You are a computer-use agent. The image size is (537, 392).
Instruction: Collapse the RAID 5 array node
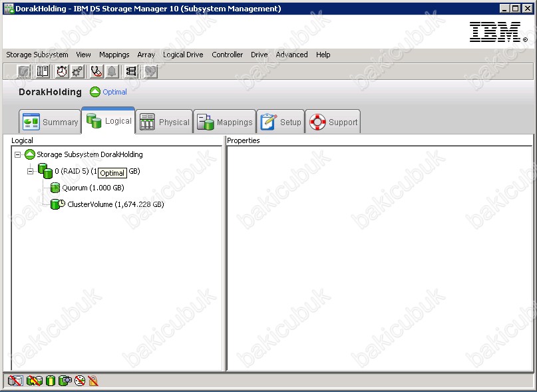pyautogui.click(x=31, y=171)
